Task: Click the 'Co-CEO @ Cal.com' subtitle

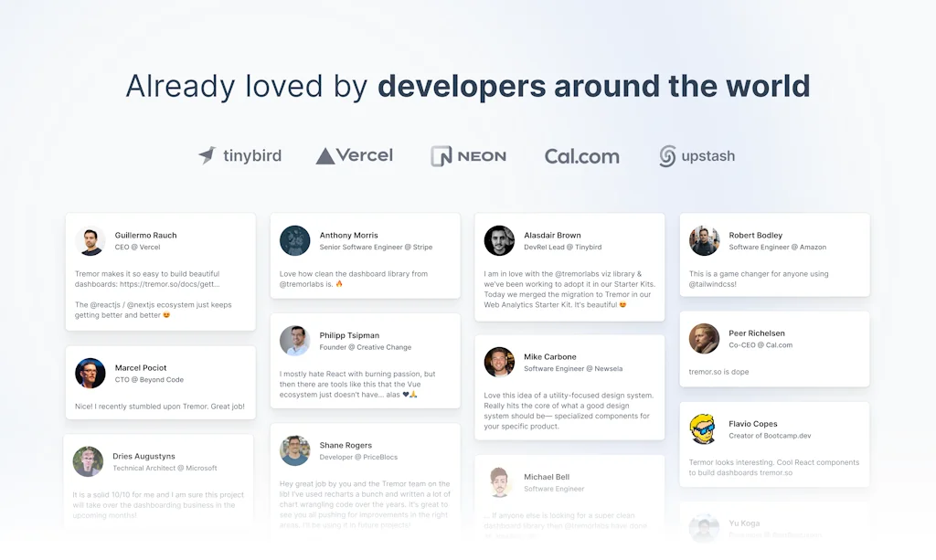Action: click(x=760, y=344)
